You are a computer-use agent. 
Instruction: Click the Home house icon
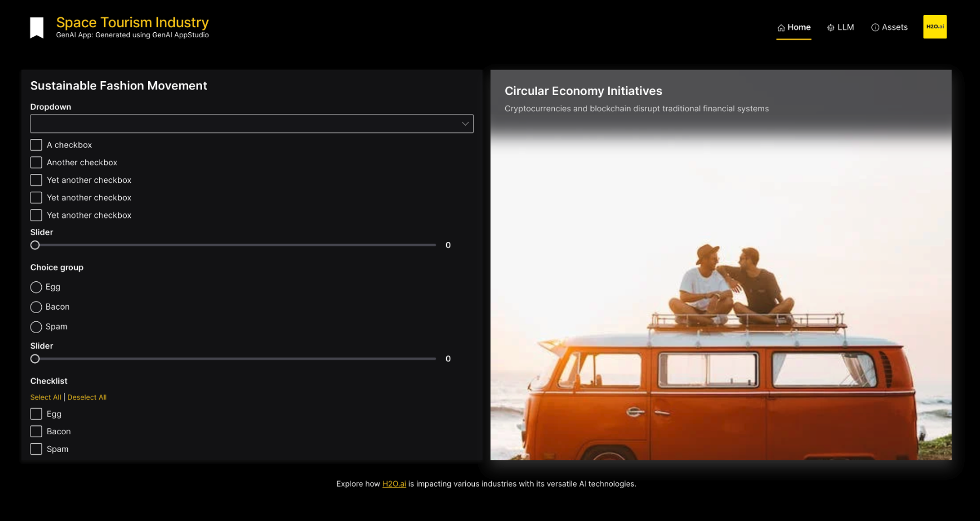coord(781,28)
